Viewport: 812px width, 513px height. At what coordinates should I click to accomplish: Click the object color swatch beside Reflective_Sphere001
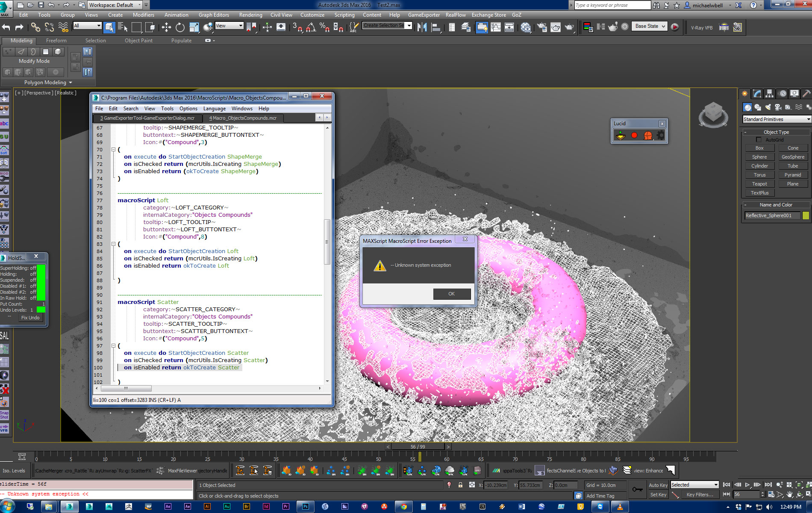pyautogui.click(x=806, y=215)
